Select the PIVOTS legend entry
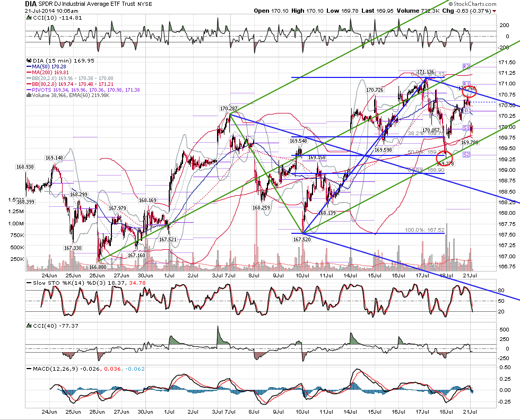Viewport: 520px width, 420px height. coord(83,90)
